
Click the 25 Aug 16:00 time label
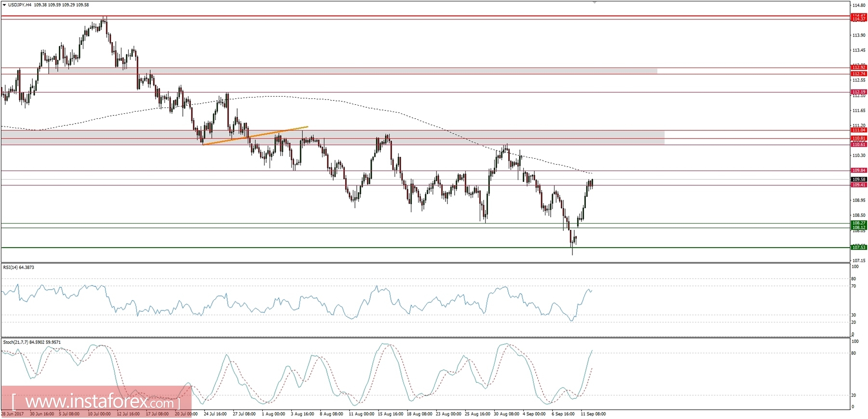(477, 414)
